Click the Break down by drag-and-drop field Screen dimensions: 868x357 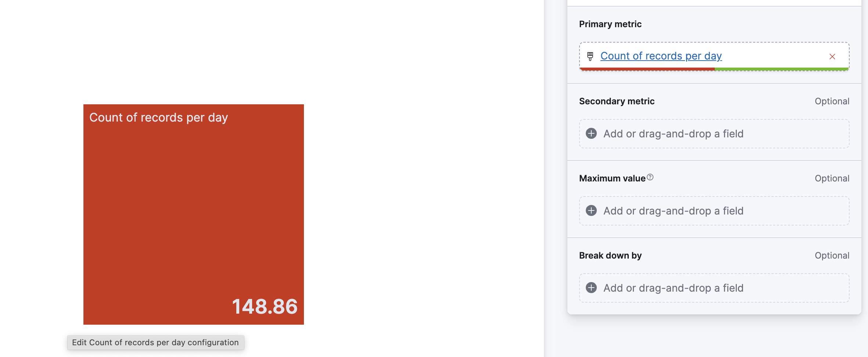tap(714, 288)
